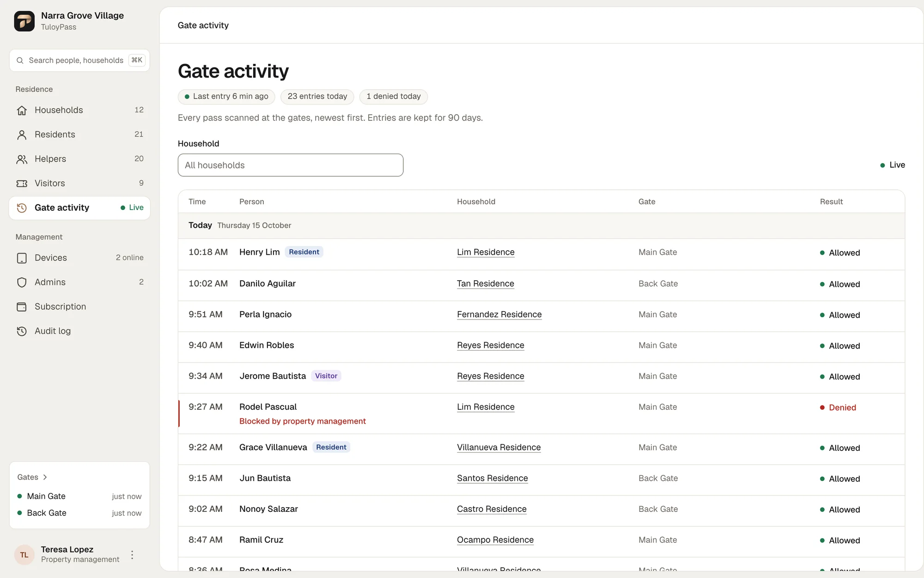The image size is (924, 578).
Task: Open Reyes Residence link in Edwin Robles row
Action: (x=490, y=345)
